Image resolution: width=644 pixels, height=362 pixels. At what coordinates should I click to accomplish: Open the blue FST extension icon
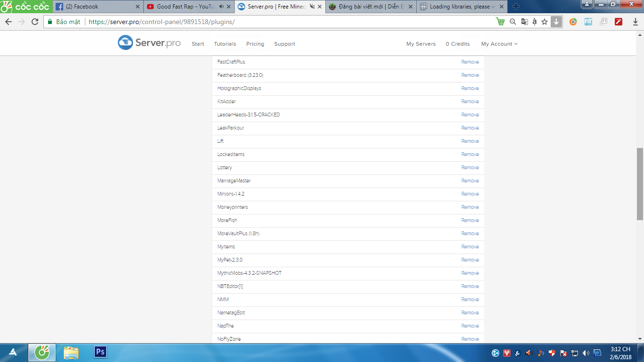(588, 22)
